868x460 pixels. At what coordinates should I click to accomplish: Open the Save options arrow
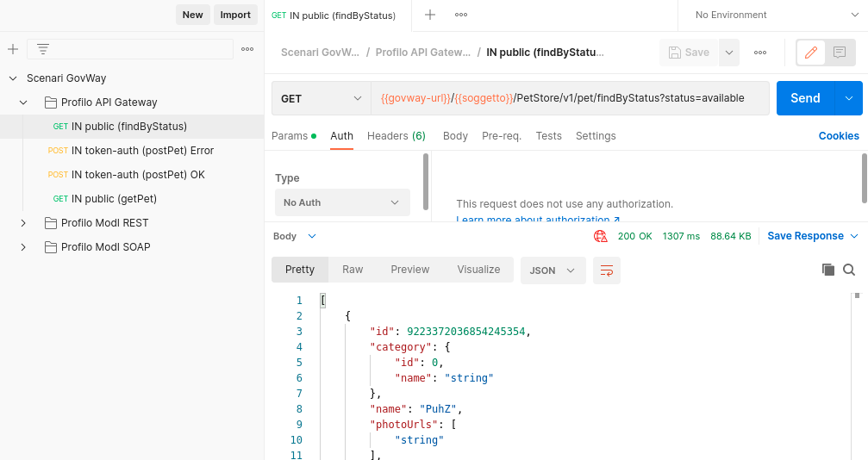click(x=729, y=53)
